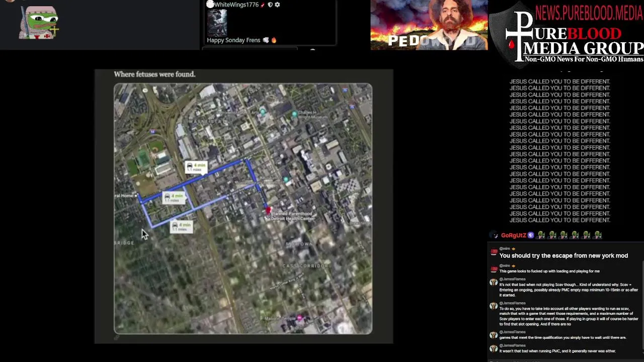This screenshot has height=362, width=644.
Task: Click wire's avatar beside the escape from new york message
Action: pos(494,252)
